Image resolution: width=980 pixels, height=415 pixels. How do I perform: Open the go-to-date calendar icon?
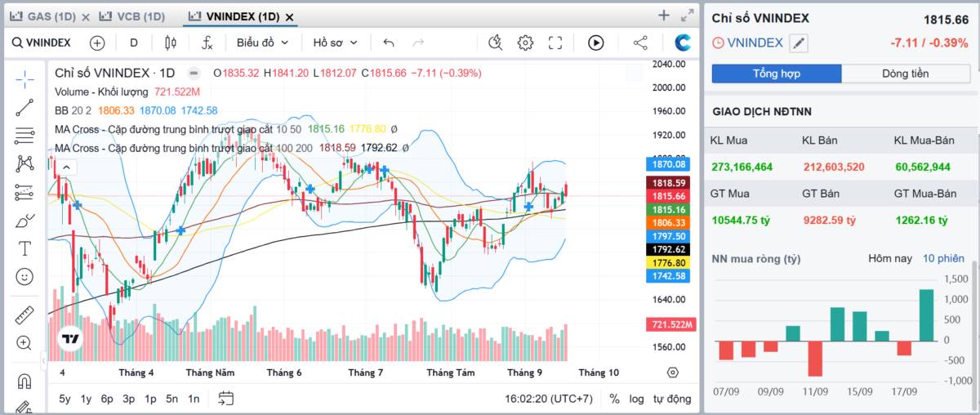click(226, 399)
